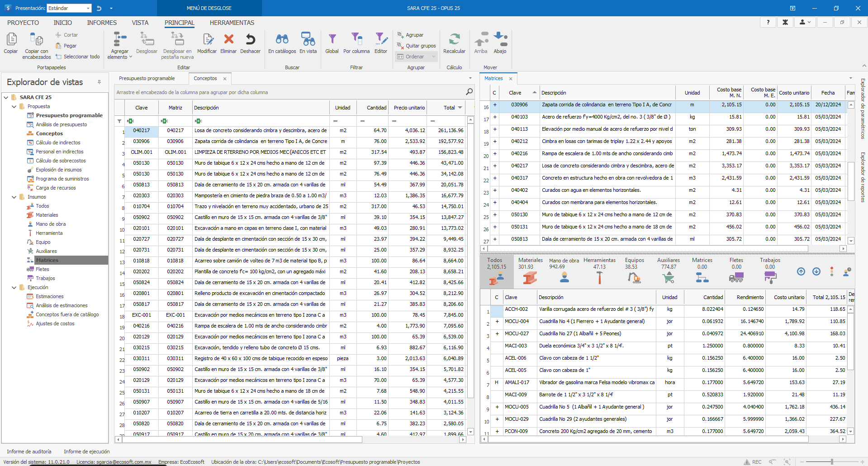Open the user account dropdown
Viewport: 868px width, 466px height.
(x=805, y=22)
